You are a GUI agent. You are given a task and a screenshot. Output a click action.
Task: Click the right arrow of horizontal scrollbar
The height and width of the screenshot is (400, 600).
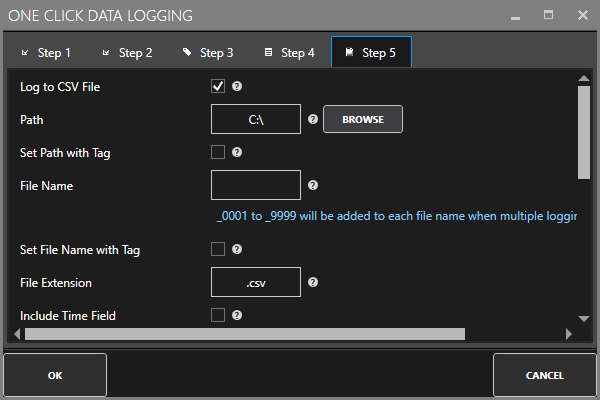(568, 334)
